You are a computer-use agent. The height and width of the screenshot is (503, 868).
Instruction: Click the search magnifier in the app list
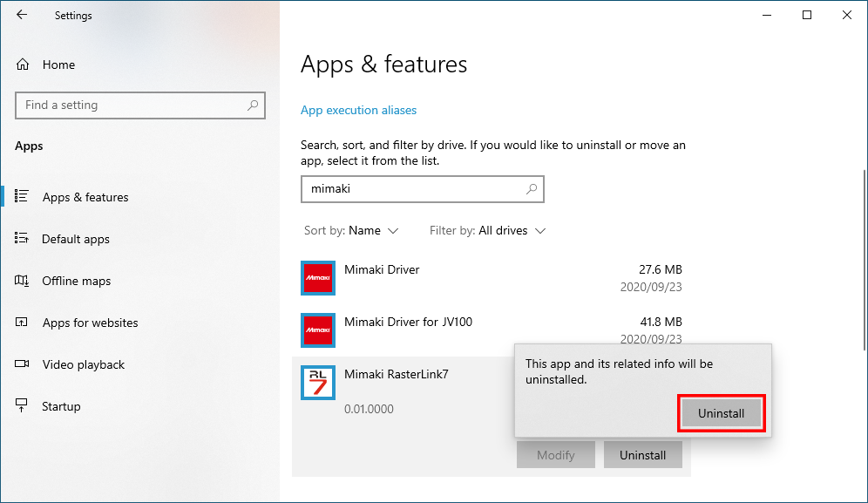[531, 189]
